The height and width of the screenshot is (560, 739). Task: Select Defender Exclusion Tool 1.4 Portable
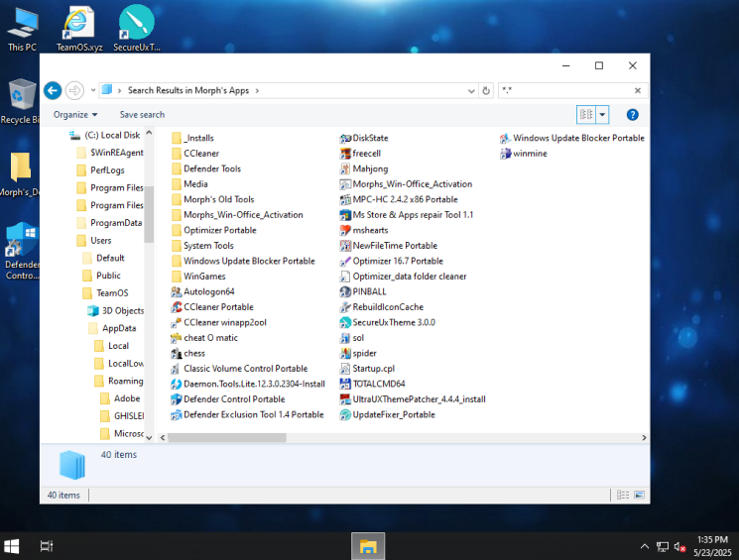(247, 415)
